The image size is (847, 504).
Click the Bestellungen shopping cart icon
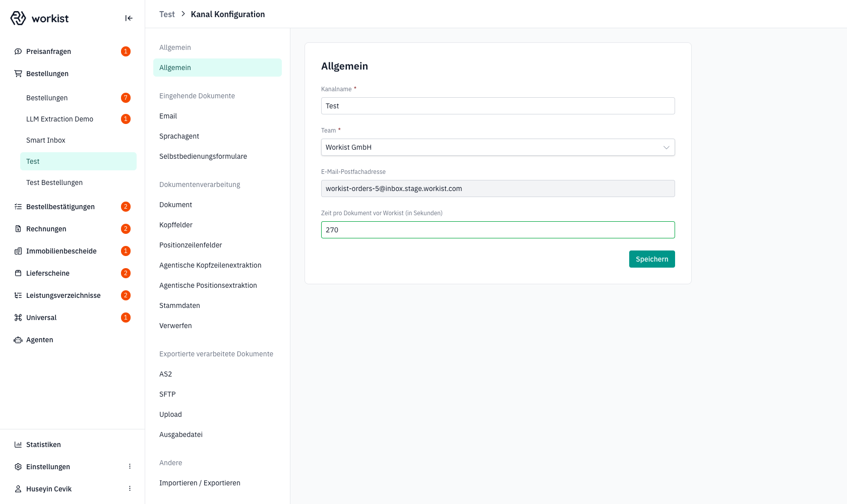(18, 74)
